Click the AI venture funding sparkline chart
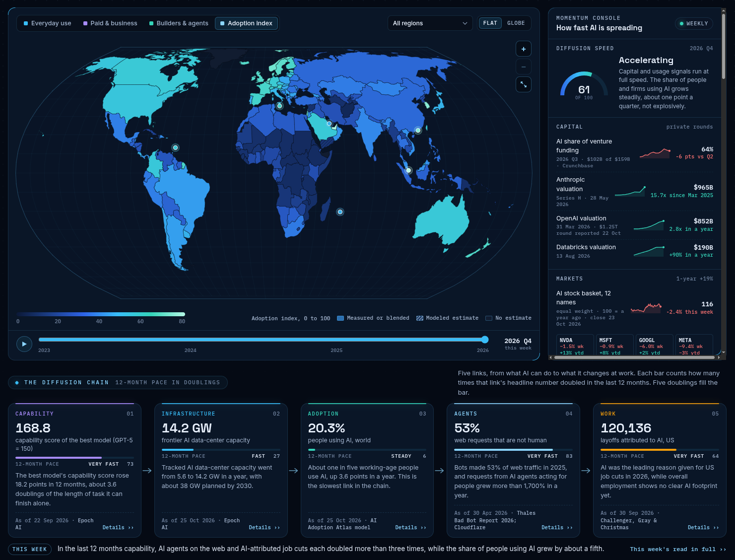The width and height of the screenshot is (735, 560). tap(655, 153)
